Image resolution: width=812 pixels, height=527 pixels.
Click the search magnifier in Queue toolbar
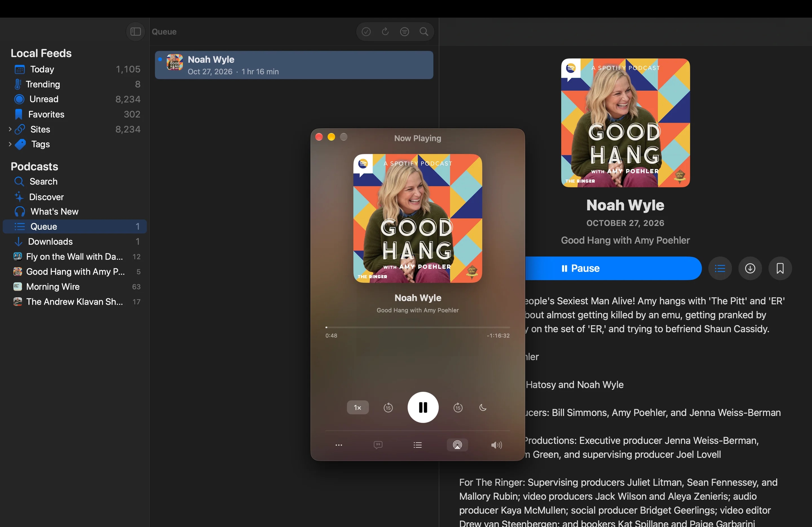click(424, 32)
